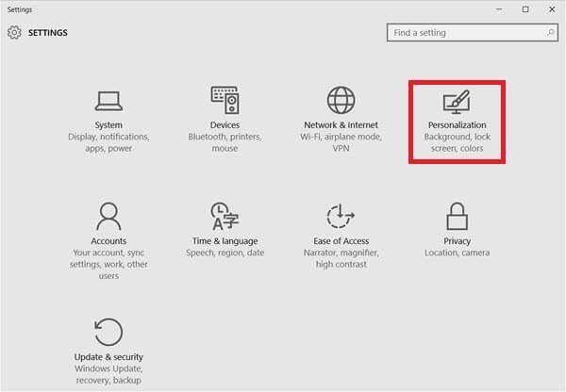Click 'Location, camera' description
This screenshot has width=566, height=392.
point(457,253)
